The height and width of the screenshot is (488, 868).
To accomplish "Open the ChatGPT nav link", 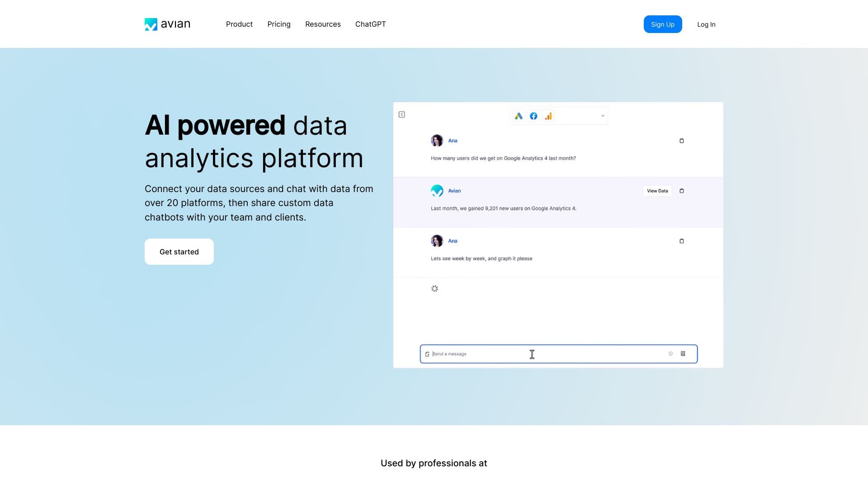I will coord(370,24).
